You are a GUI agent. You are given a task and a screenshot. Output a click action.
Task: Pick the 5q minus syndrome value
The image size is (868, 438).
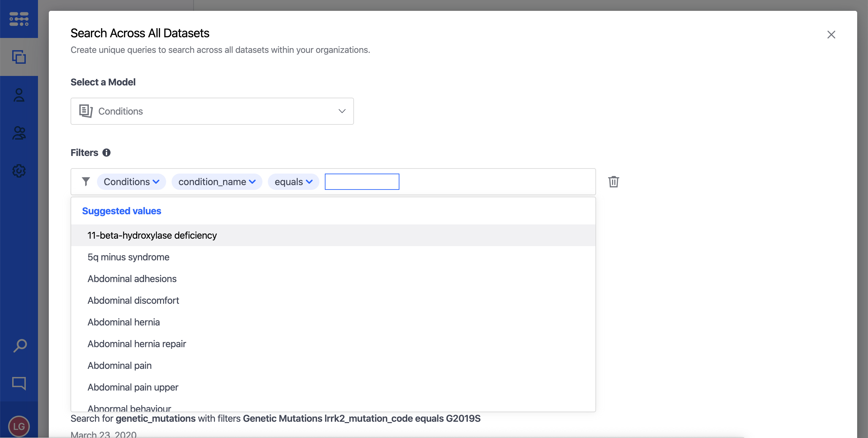click(x=128, y=257)
